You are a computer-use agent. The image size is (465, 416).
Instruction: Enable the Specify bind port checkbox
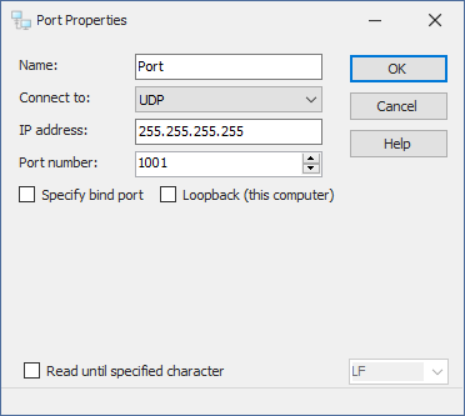tap(27, 194)
